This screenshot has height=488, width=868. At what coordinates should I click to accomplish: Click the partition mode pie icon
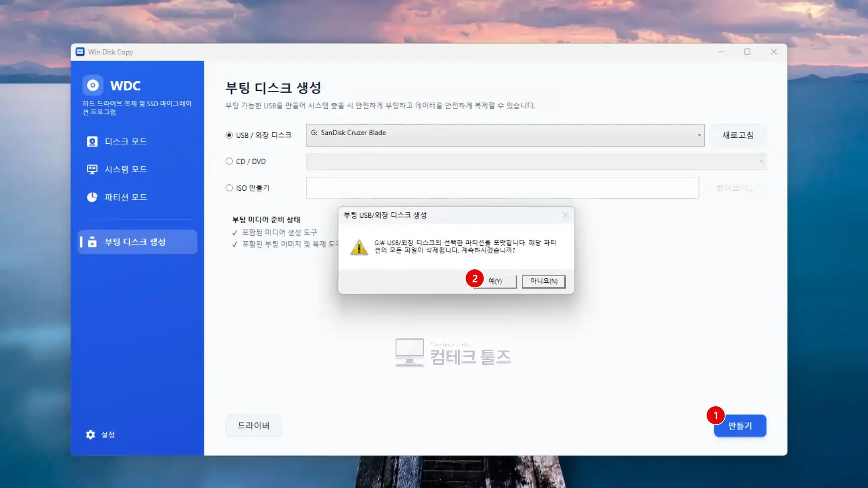(92, 197)
